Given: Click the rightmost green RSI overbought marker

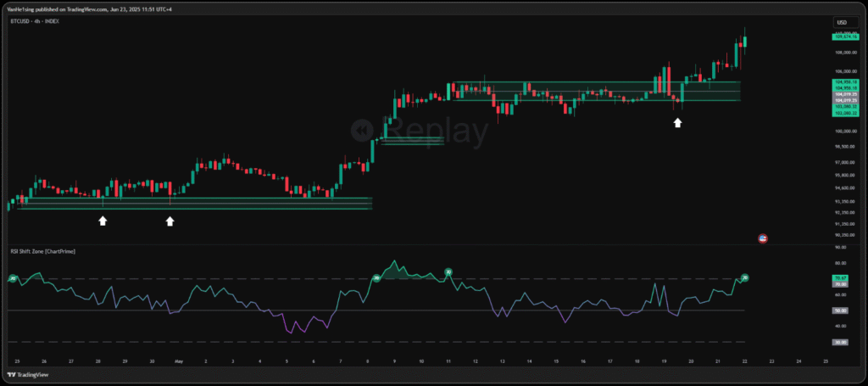Looking at the screenshot, I should (x=745, y=277).
